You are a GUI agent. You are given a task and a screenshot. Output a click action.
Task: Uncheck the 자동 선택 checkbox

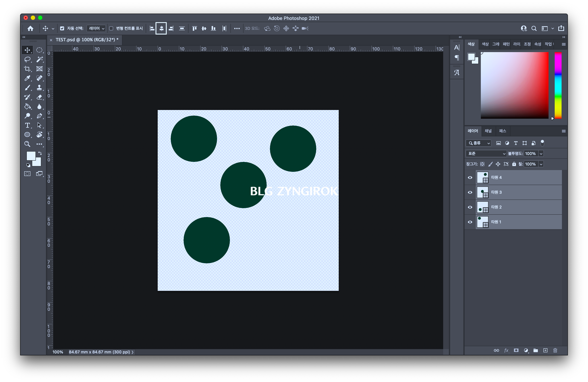point(62,28)
